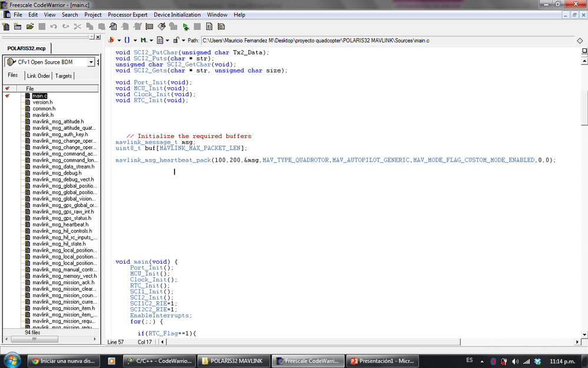Select mavlink_msg_heartbeat.h in the file tree
Screen dimensions: 588x368
point(61,224)
